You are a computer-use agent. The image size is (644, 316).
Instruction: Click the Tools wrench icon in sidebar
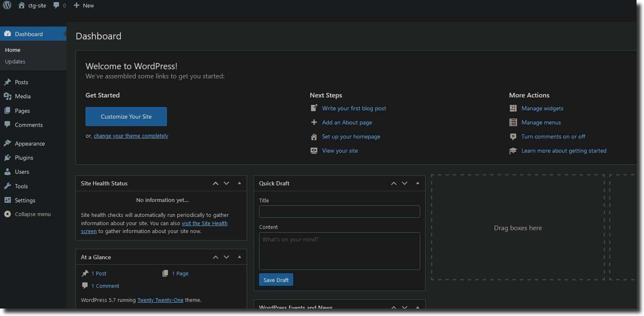(7, 186)
